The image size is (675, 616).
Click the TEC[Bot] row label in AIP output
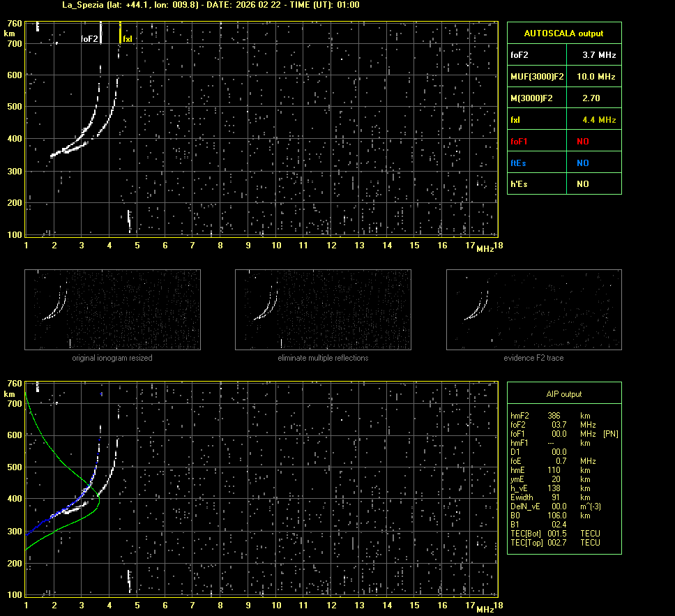[x=525, y=534]
